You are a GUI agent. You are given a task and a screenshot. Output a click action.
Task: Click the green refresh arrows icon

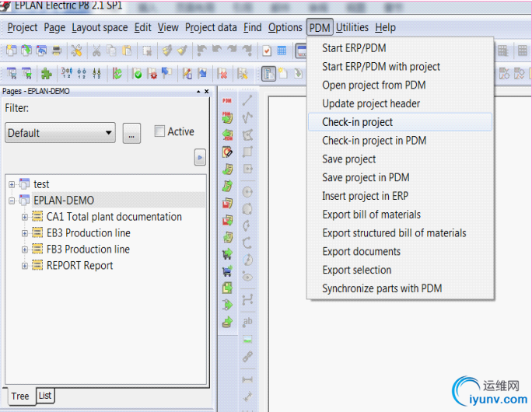coord(117,73)
